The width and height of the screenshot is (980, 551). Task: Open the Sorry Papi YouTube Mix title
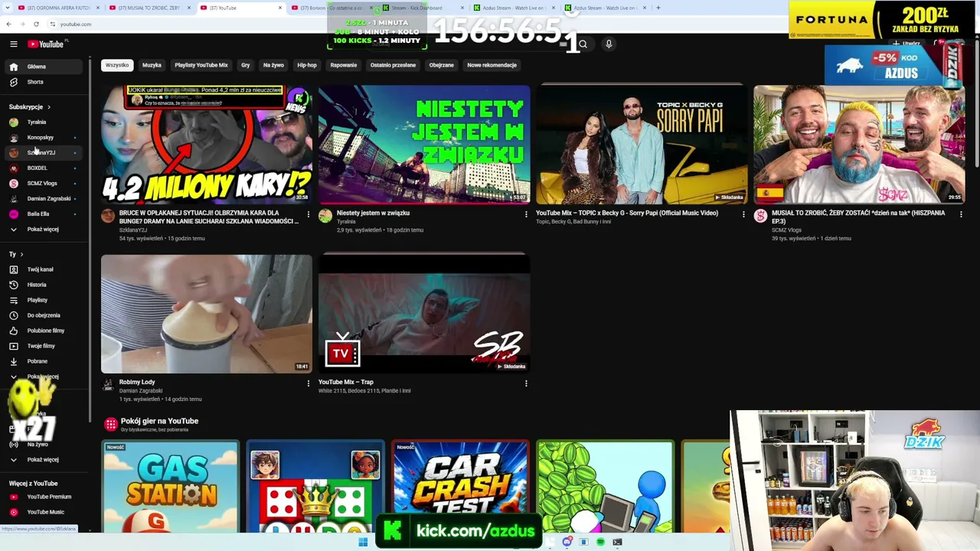[627, 214]
